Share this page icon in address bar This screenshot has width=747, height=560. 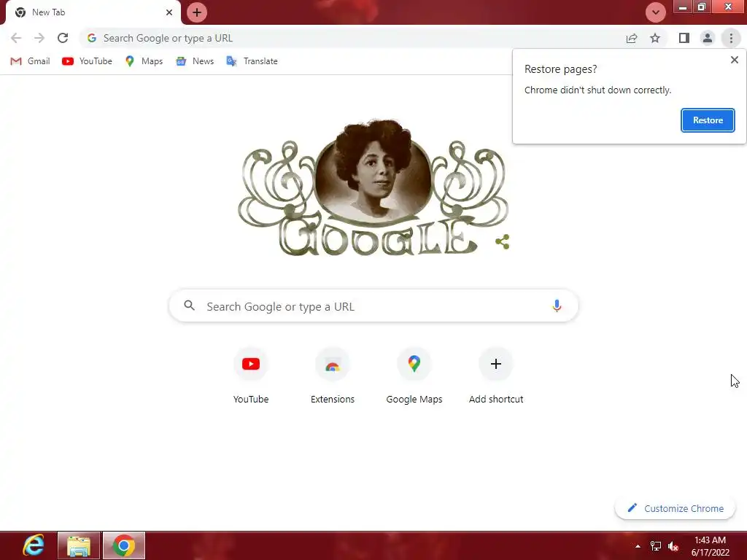(x=632, y=38)
